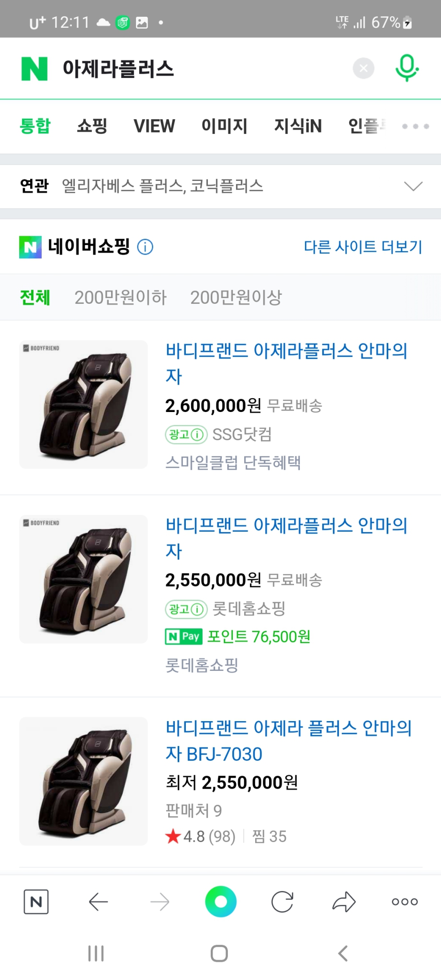Viewport: 441px width, 980px height.
Task: Expand the related searches row
Action: [413, 186]
